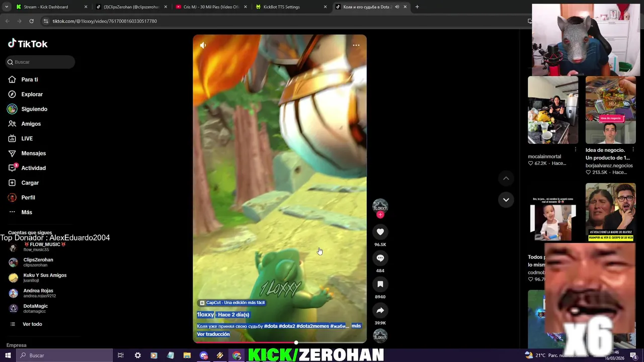644x362 pixels.
Task: Mute the video with the speaker icon
Action: click(x=203, y=45)
